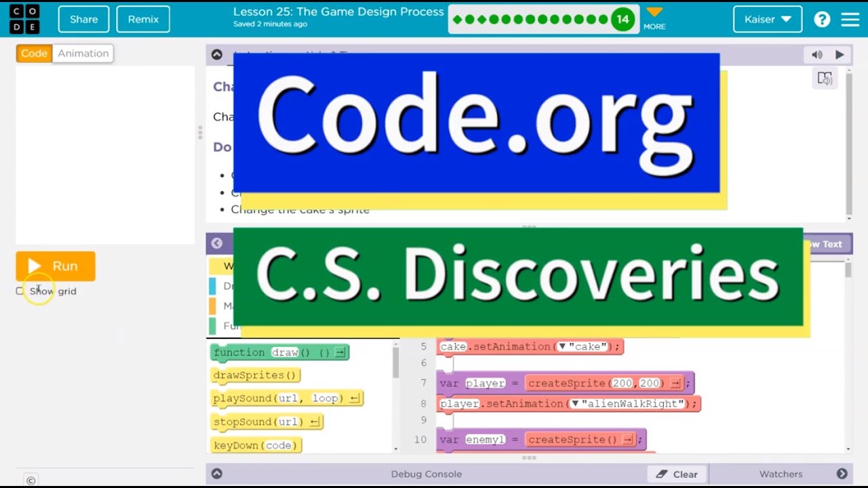
Task: Click the Remix button
Action: pos(143,19)
